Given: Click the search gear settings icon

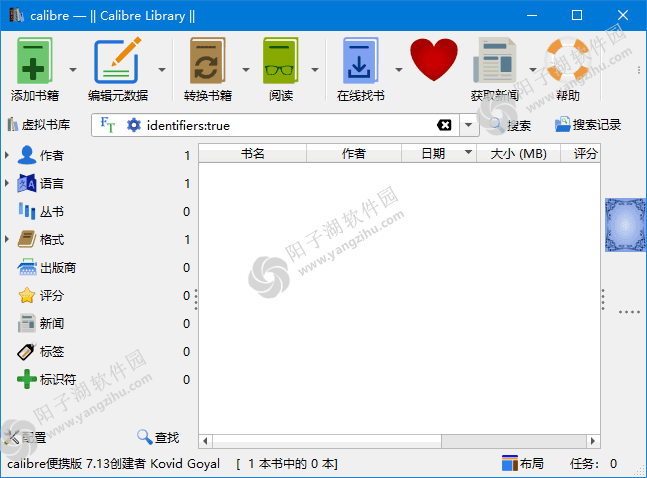Looking at the screenshot, I should (x=133, y=125).
